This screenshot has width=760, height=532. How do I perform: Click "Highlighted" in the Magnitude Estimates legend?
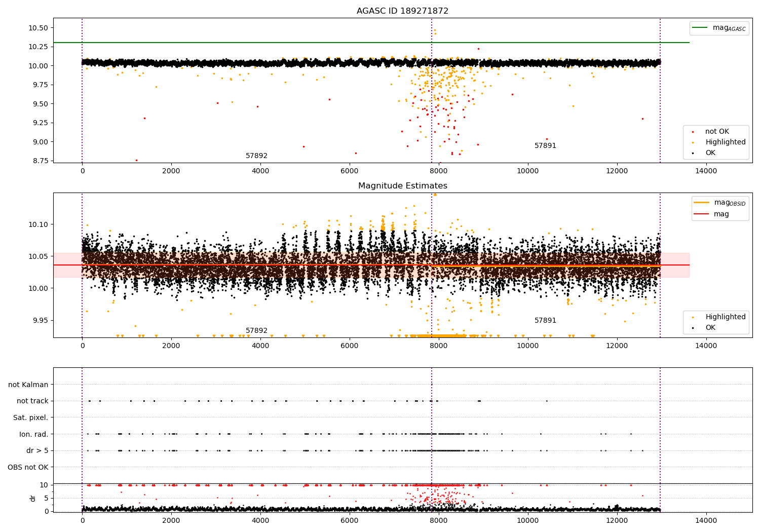point(726,317)
